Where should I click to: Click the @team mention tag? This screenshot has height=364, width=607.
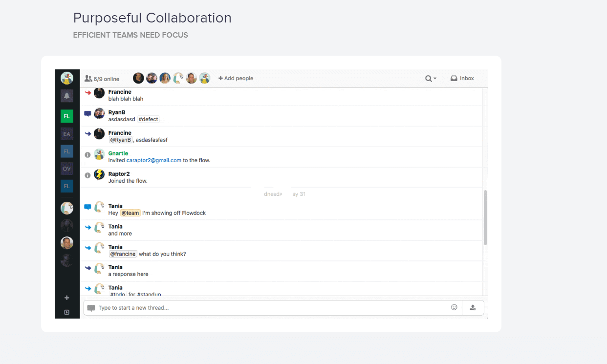tap(130, 213)
